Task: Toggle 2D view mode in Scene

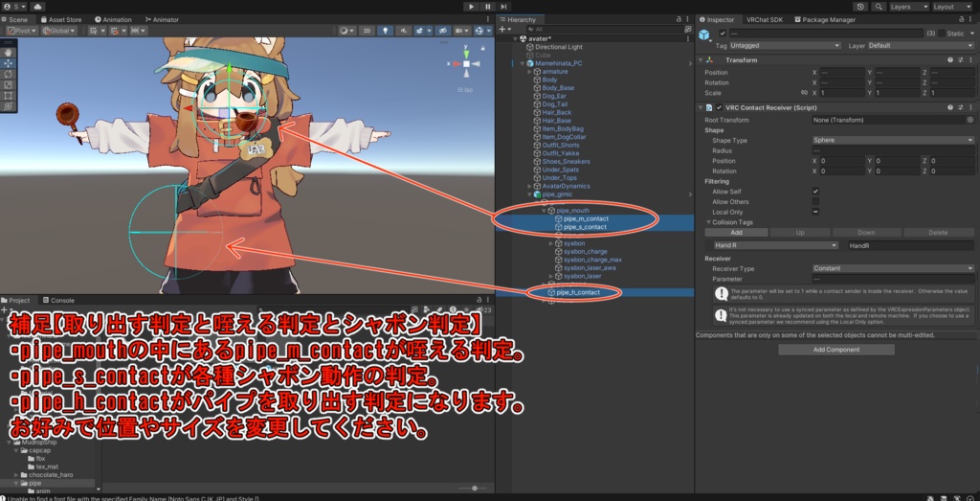Action: [368, 31]
